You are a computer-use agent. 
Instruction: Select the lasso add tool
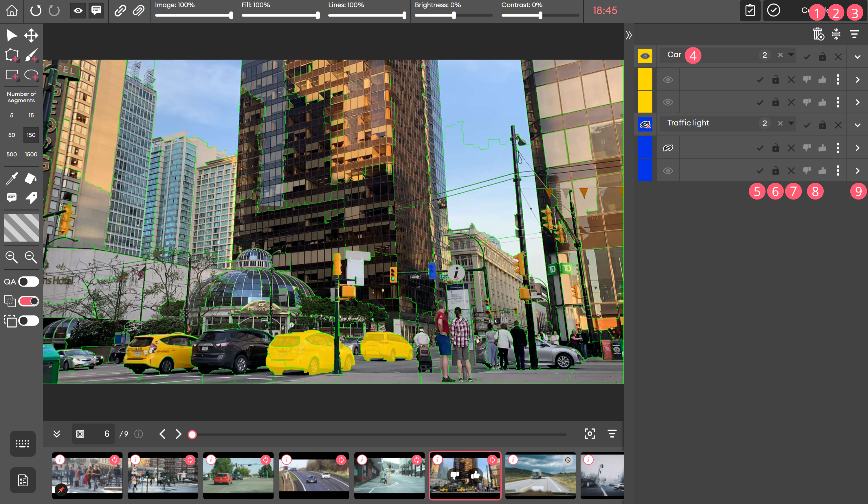[x=31, y=75]
